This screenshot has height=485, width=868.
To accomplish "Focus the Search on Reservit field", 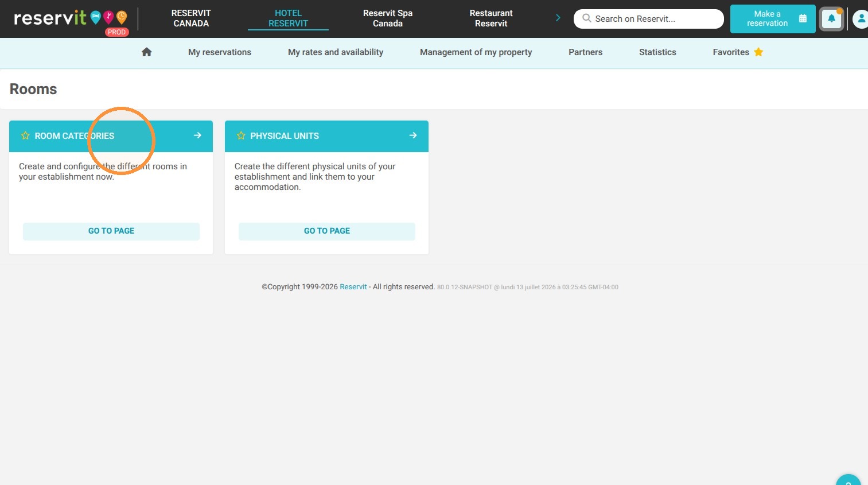I will (x=649, y=19).
